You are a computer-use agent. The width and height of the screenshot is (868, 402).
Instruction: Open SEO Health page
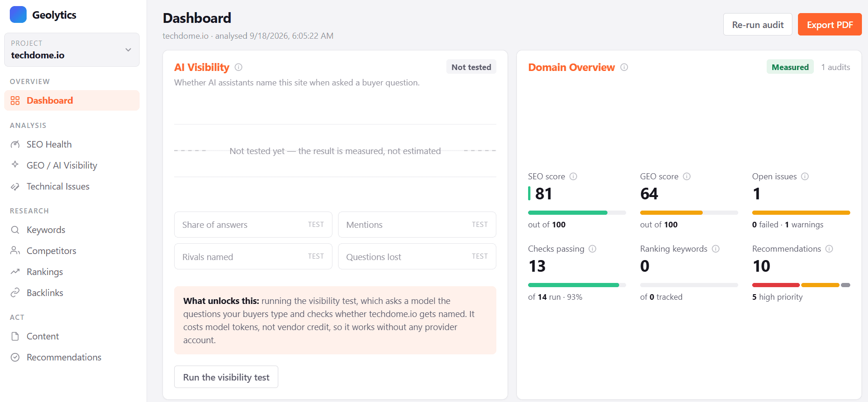pyautogui.click(x=72, y=144)
